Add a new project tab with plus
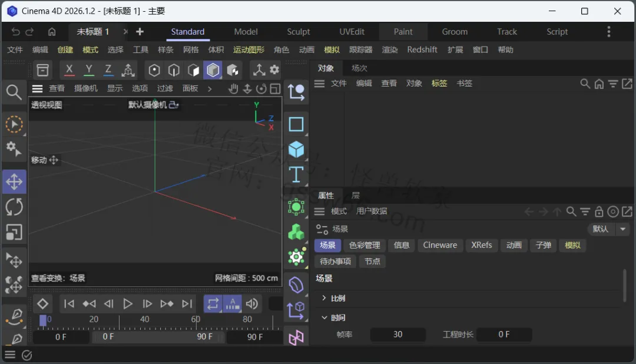 coord(140,32)
